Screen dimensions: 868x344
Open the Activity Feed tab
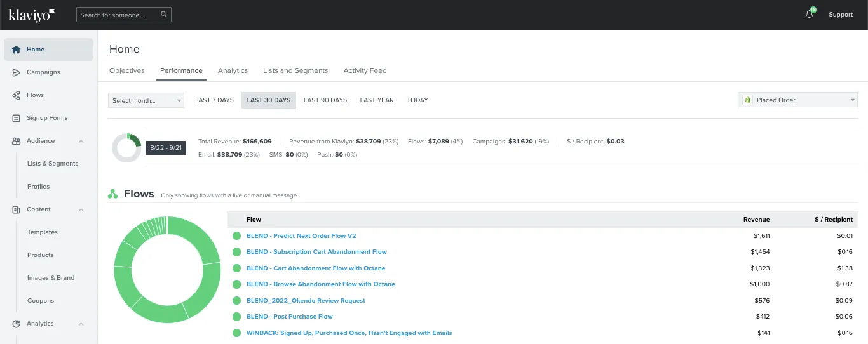pos(365,70)
